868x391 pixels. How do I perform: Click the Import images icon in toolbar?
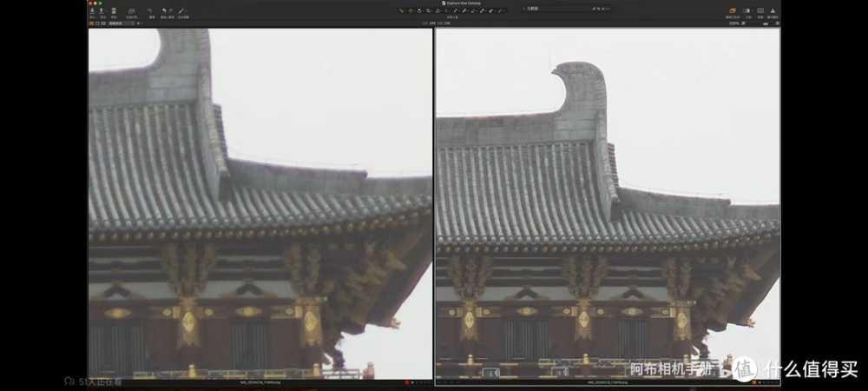coord(92,12)
